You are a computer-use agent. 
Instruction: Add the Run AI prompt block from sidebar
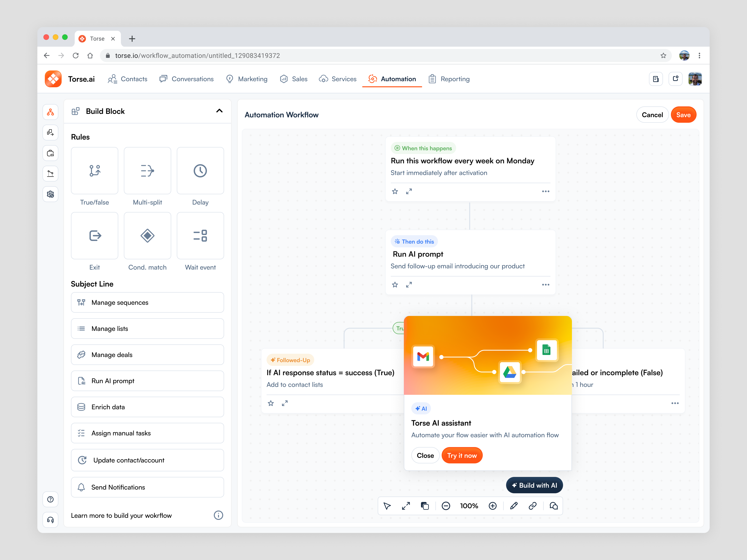[x=147, y=381]
